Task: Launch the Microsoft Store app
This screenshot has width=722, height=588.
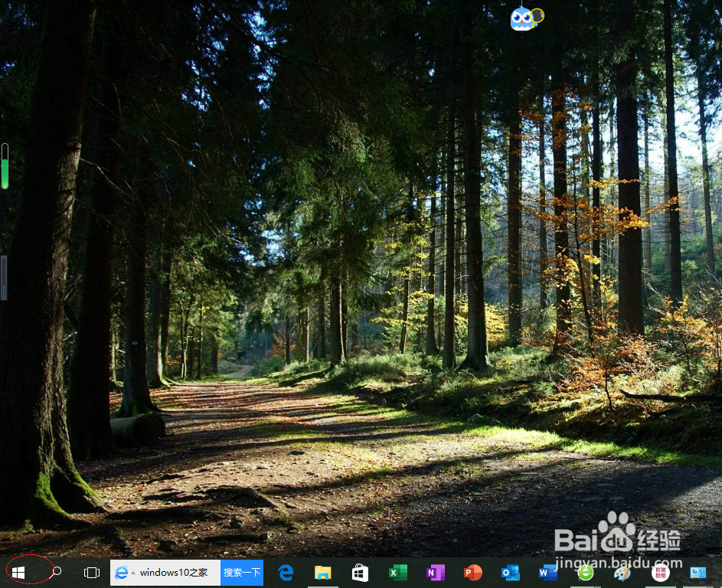Action: [360, 572]
